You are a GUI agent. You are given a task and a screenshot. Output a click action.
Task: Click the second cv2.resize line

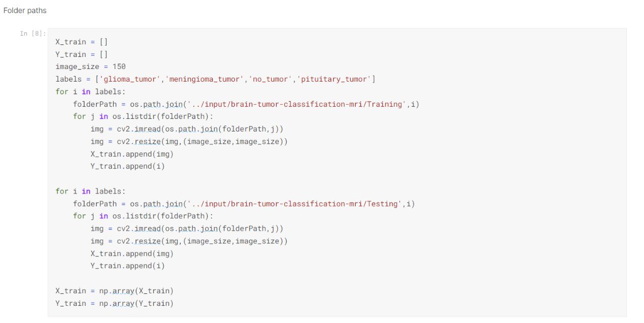pyautogui.click(x=189, y=241)
